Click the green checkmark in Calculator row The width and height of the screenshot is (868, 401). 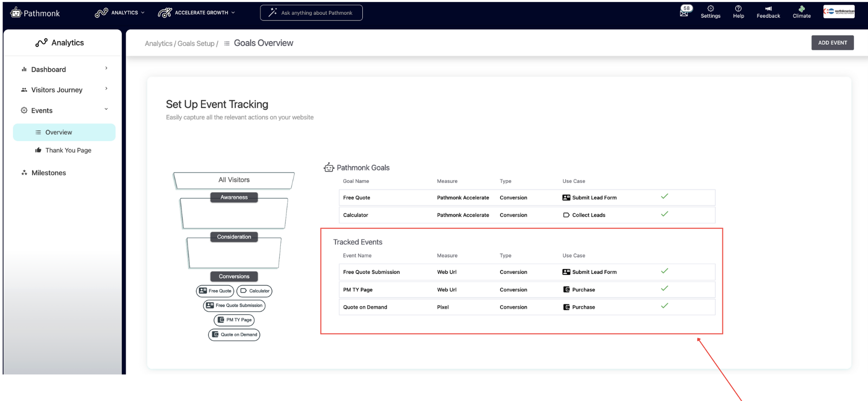pyautogui.click(x=665, y=214)
